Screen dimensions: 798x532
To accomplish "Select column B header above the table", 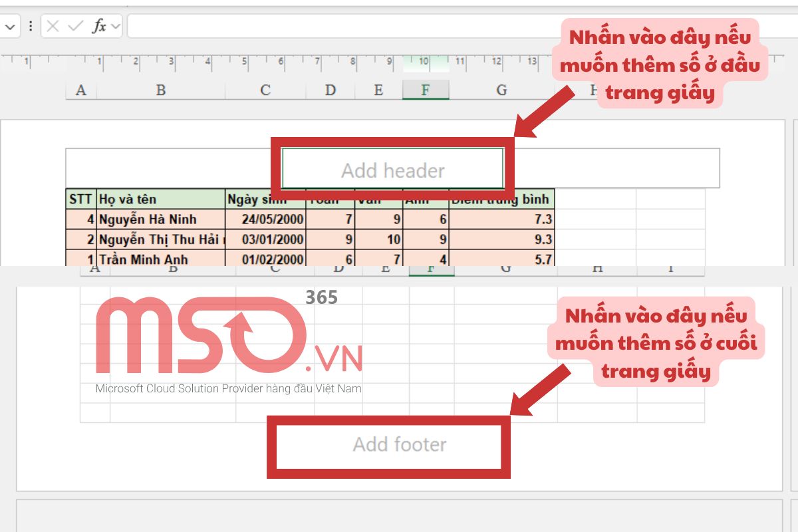I will tap(161, 90).
